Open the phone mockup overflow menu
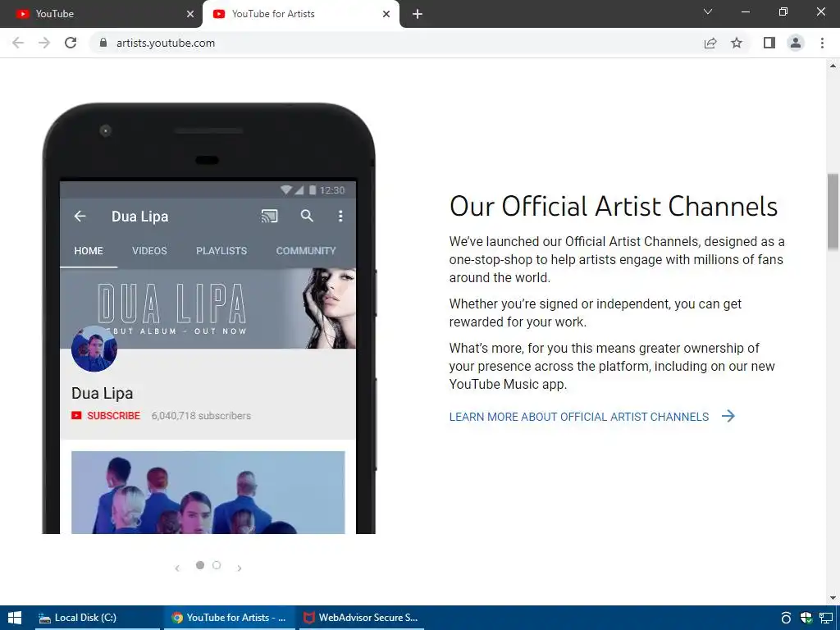 tap(340, 216)
